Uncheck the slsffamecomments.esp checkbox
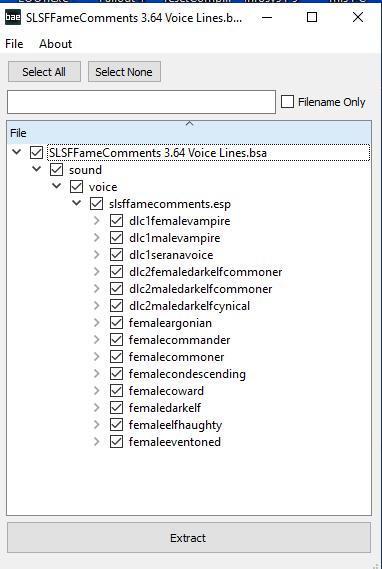This screenshot has height=569, width=382. 96,204
